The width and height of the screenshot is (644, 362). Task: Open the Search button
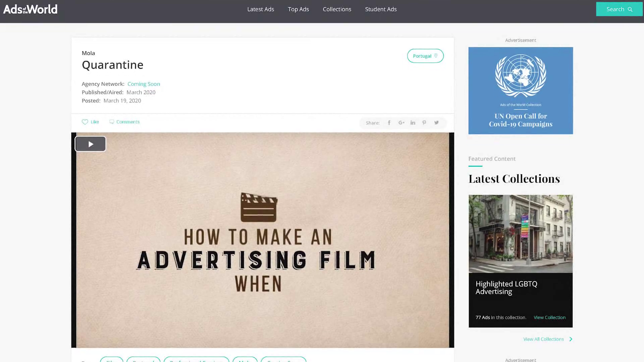(619, 9)
